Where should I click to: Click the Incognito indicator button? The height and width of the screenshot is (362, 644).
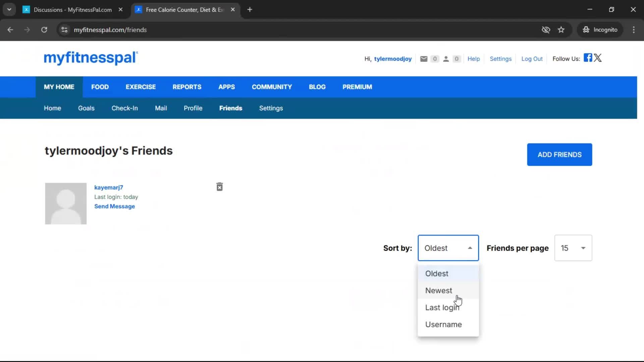(600, 30)
